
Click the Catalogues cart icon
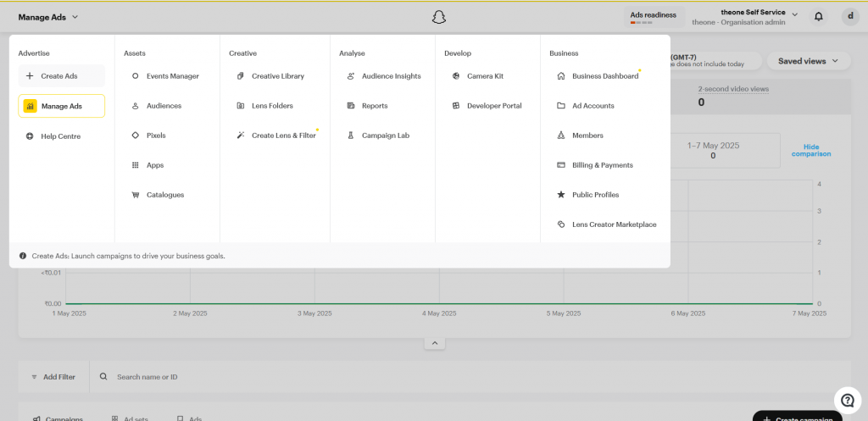(x=135, y=195)
